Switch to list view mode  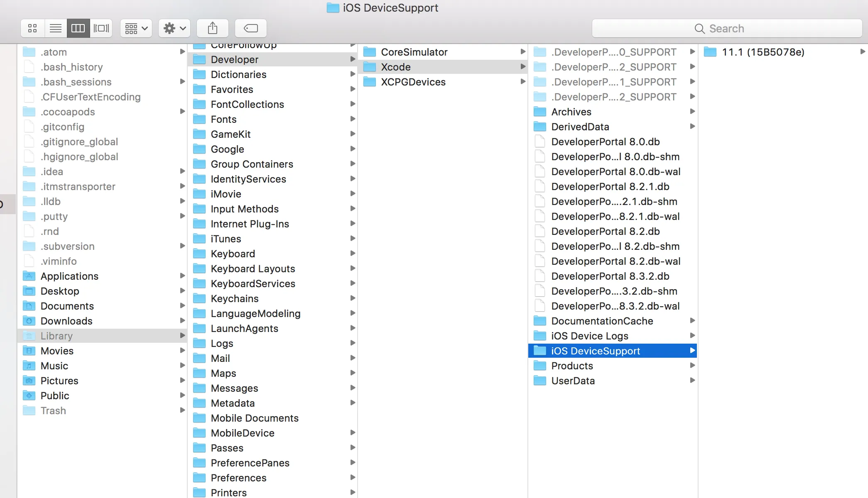(55, 28)
